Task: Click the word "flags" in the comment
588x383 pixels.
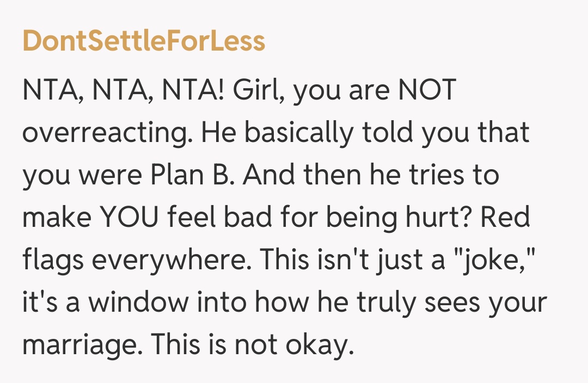Action: click(x=53, y=261)
